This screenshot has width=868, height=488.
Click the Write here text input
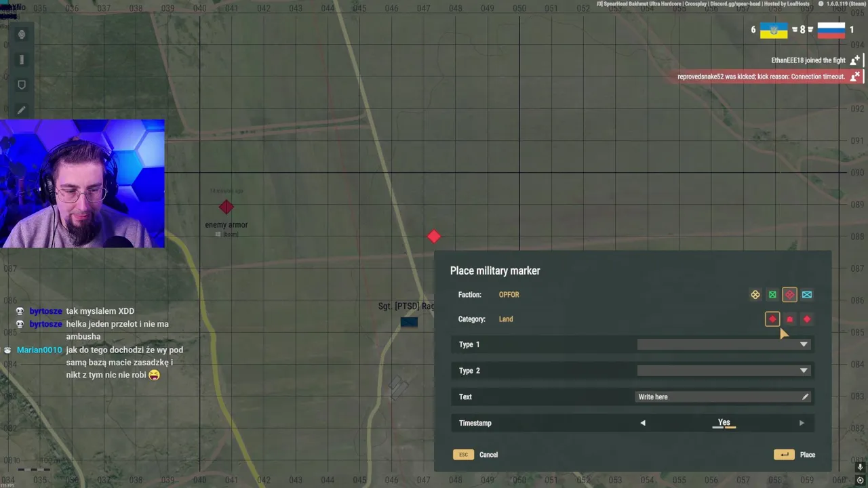(x=723, y=397)
